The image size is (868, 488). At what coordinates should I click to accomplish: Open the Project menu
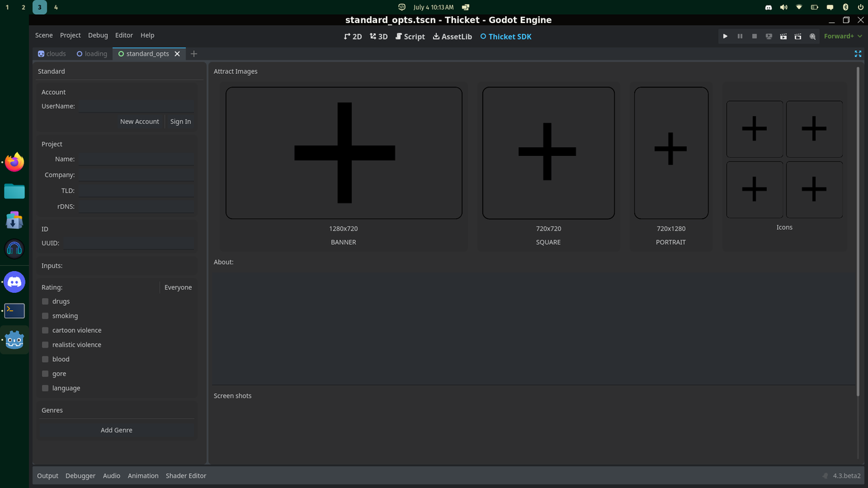(x=71, y=35)
